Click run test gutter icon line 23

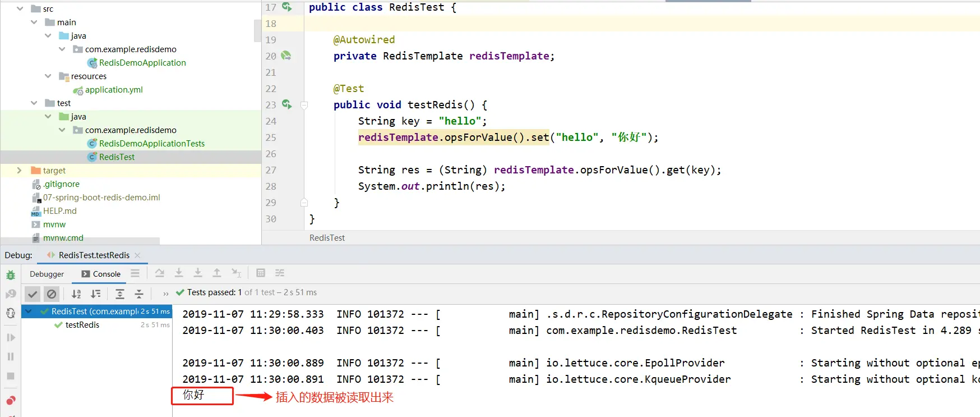(286, 104)
